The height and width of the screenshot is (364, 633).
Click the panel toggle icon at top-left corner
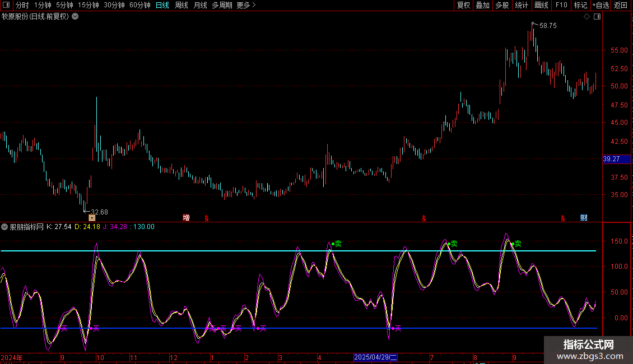pyautogui.click(x=6, y=5)
